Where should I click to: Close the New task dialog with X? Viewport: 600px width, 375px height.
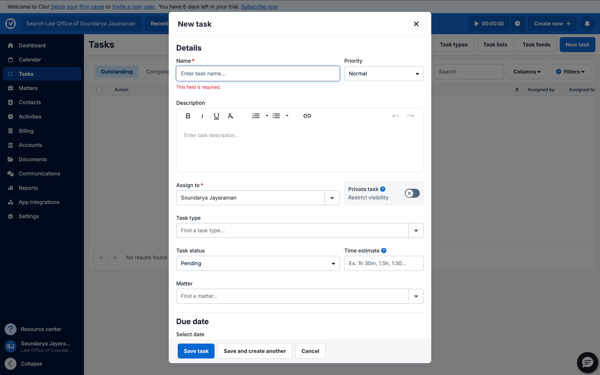[416, 24]
